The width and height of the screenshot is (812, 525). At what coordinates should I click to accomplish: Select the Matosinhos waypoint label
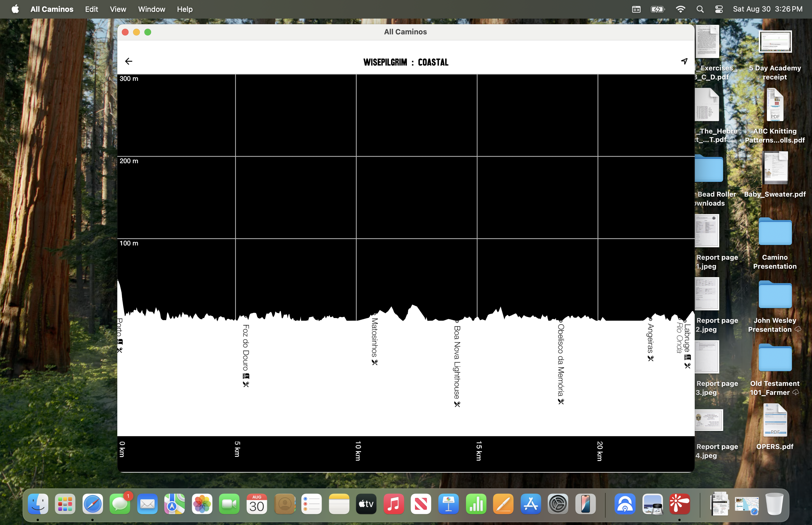tap(374, 337)
